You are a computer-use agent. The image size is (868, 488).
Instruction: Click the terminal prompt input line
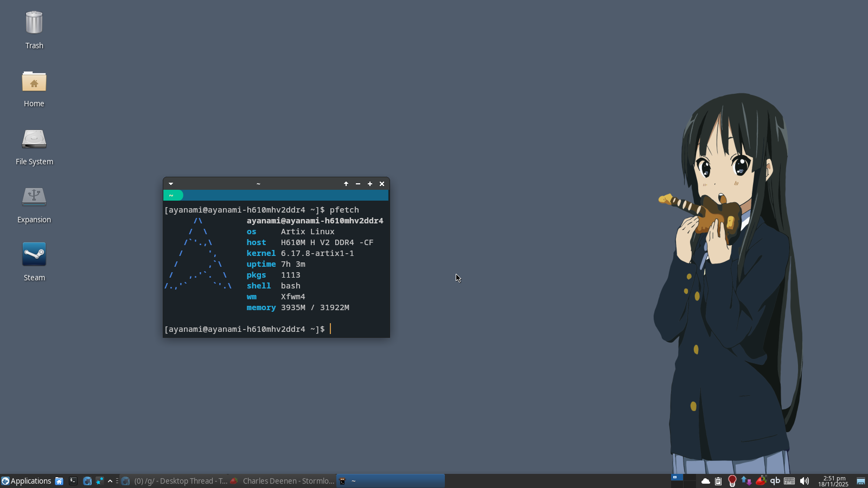[276, 329]
